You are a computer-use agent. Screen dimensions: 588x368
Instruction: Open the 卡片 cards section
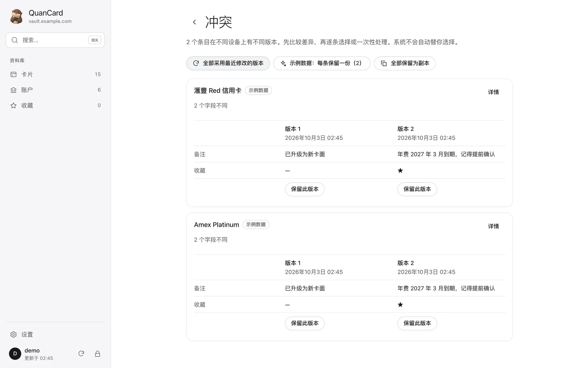pos(55,74)
